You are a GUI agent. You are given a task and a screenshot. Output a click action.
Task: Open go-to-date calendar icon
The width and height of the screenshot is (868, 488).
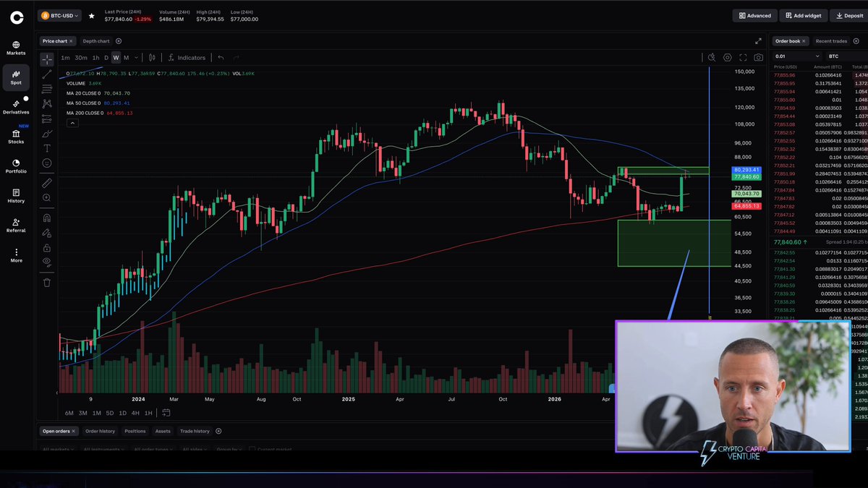pos(166,413)
